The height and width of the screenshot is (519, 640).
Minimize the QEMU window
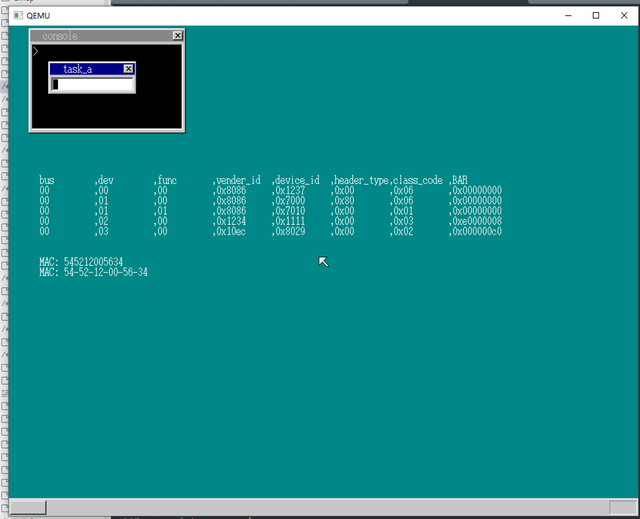568,16
